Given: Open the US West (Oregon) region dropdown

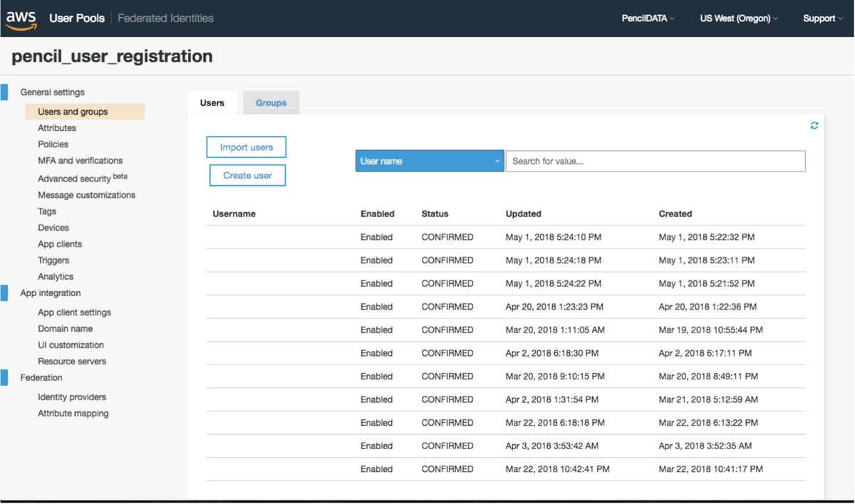Looking at the screenshot, I should point(739,19).
